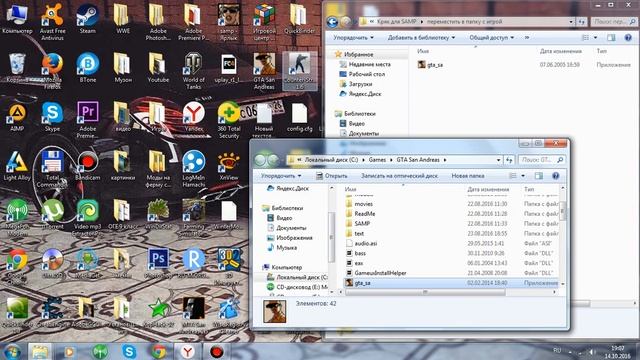This screenshot has height=360, width=640.
Task: Open the AIMP player shortcut
Action: tap(17, 117)
